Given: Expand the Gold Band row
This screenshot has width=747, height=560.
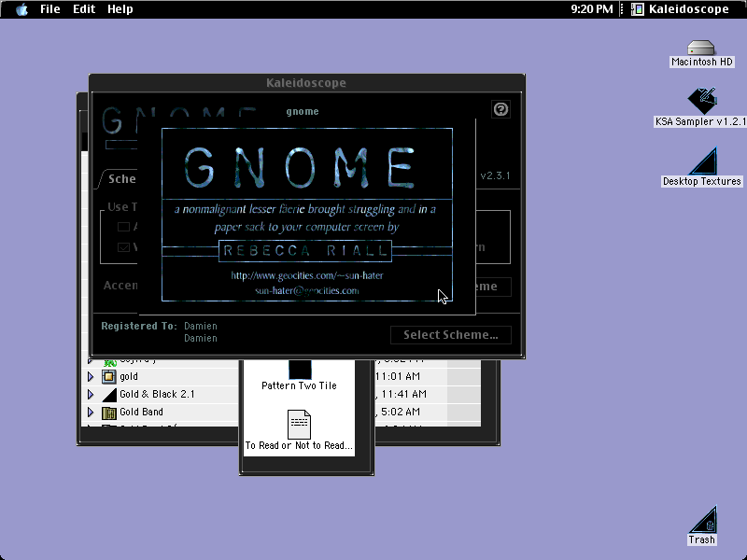Looking at the screenshot, I should point(91,412).
